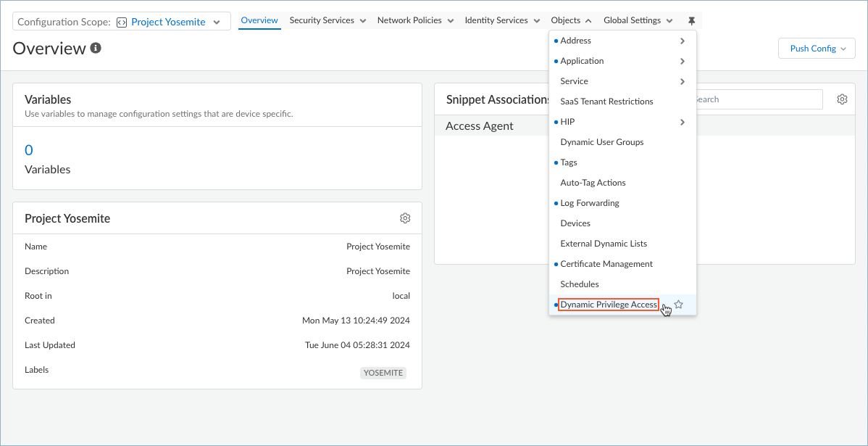Select External Dynamic Lists from menu
868x446 pixels.
pos(603,244)
